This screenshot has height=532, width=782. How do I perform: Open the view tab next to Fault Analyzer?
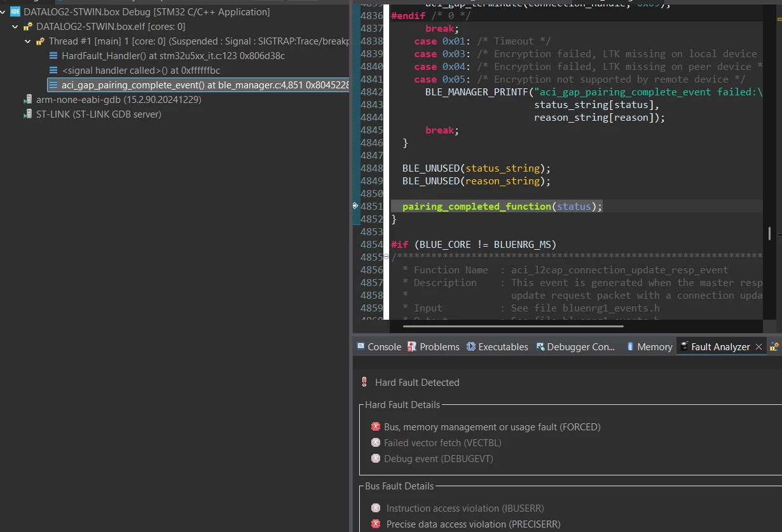click(774, 347)
